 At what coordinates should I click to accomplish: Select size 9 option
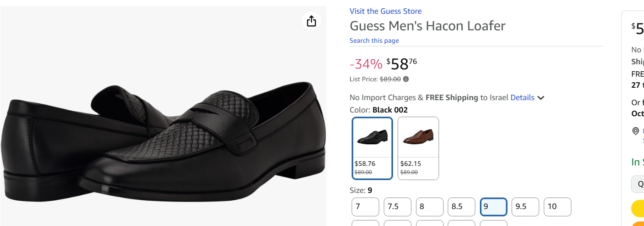coord(493,207)
